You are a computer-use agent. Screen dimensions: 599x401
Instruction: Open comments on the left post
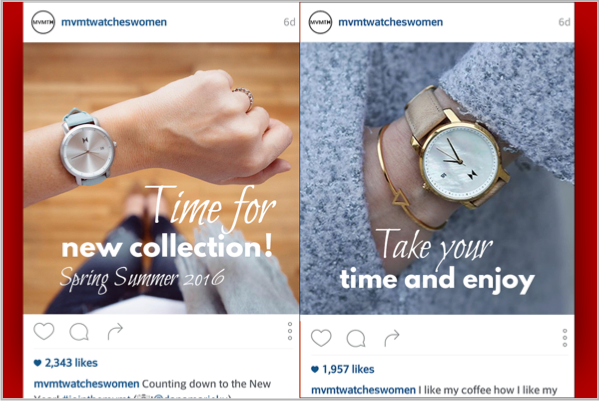[x=79, y=331]
